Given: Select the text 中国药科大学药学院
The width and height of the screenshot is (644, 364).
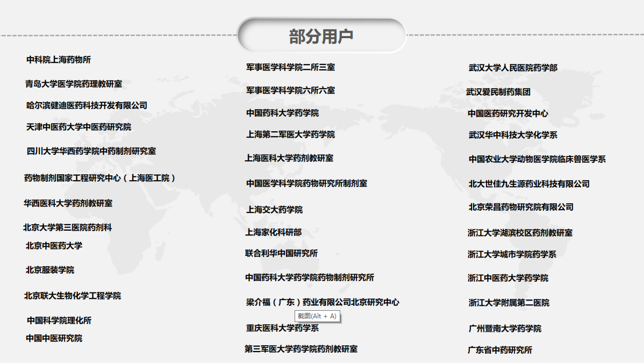Looking at the screenshot, I should click(x=282, y=113).
